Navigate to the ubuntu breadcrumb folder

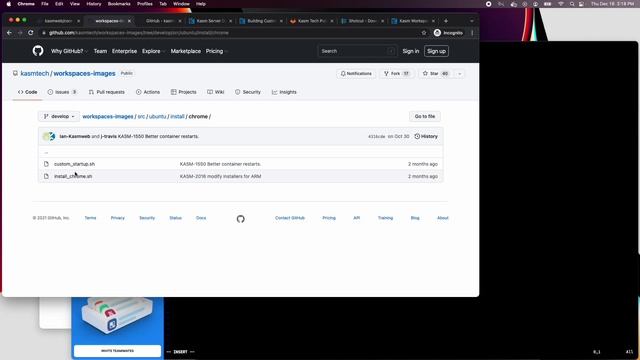pyautogui.click(x=158, y=116)
